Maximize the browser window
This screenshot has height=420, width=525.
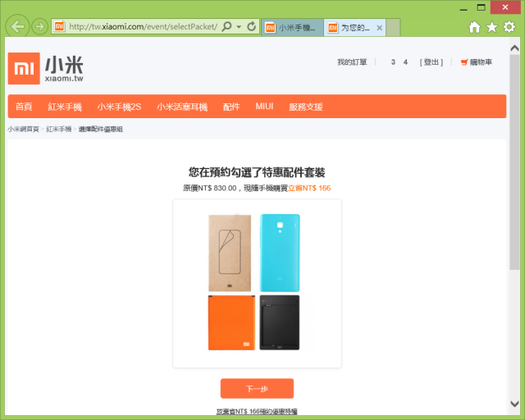[482, 7]
